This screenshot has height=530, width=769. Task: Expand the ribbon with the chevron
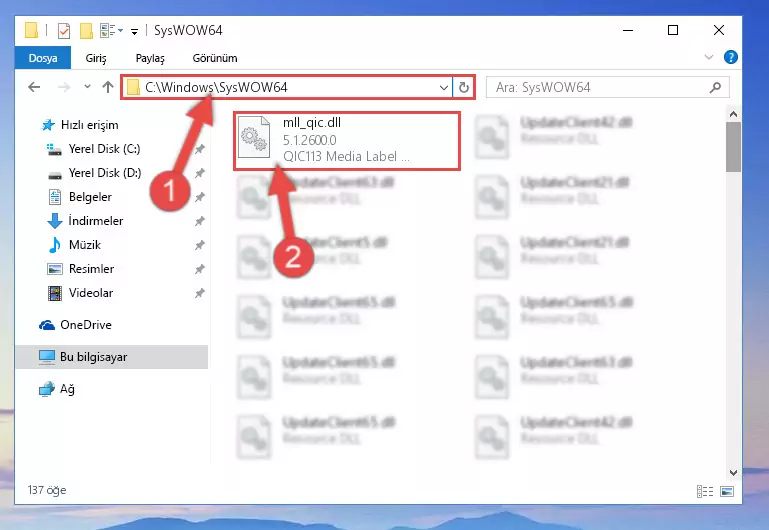[709, 57]
